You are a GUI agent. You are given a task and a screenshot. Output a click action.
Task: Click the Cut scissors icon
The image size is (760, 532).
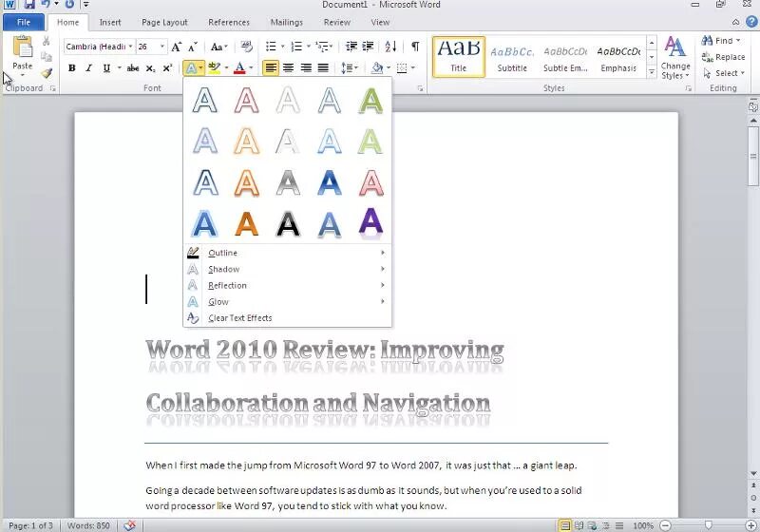click(x=46, y=41)
